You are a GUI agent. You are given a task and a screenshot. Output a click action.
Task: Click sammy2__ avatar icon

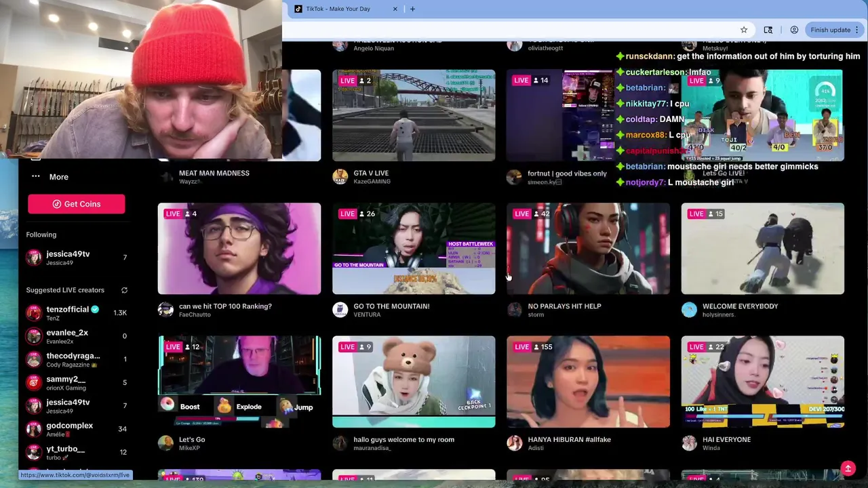pyautogui.click(x=34, y=383)
